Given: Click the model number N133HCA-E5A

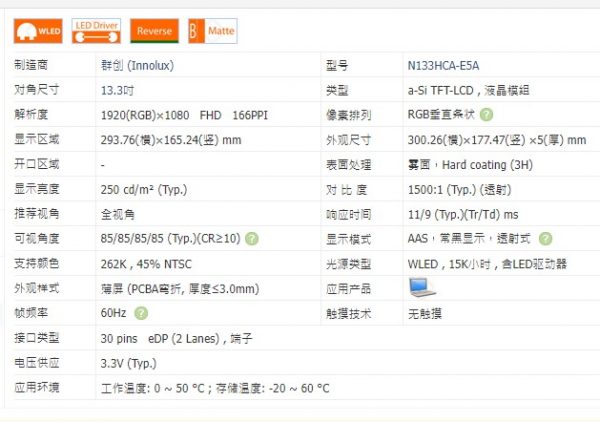Looking at the screenshot, I should click(x=443, y=65).
